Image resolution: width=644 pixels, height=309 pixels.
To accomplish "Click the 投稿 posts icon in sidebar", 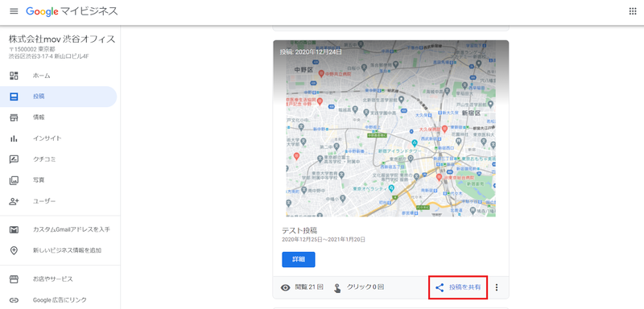I will [x=14, y=97].
